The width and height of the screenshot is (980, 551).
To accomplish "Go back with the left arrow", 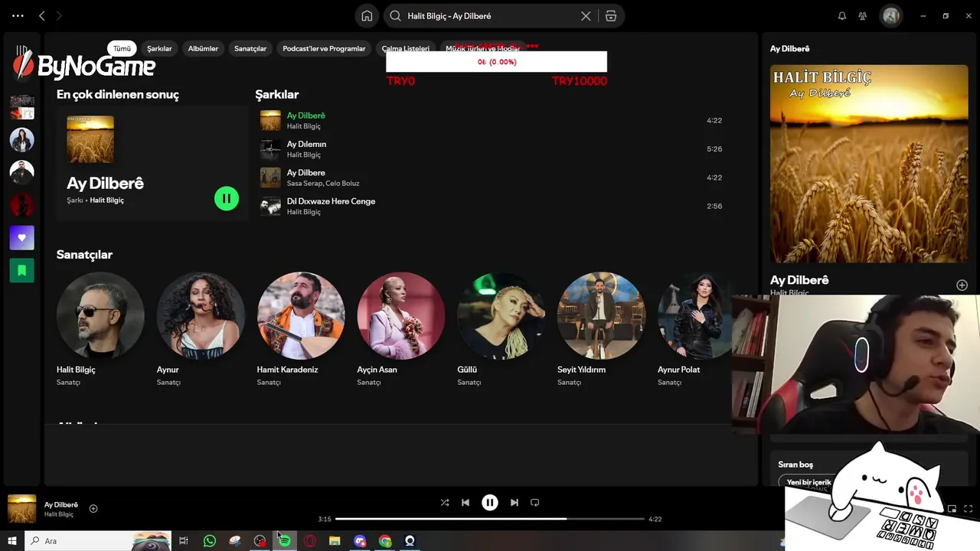I will click(x=42, y=15).
